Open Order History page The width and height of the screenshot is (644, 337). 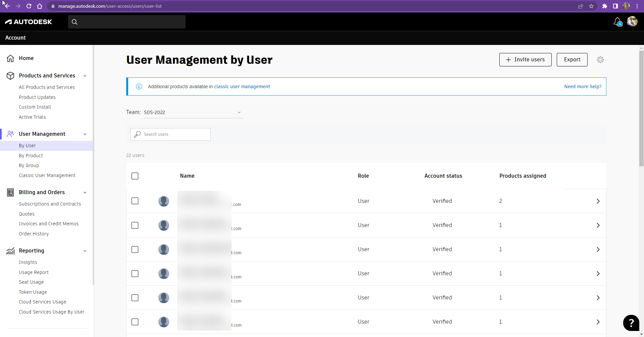(x=34, y=234)
